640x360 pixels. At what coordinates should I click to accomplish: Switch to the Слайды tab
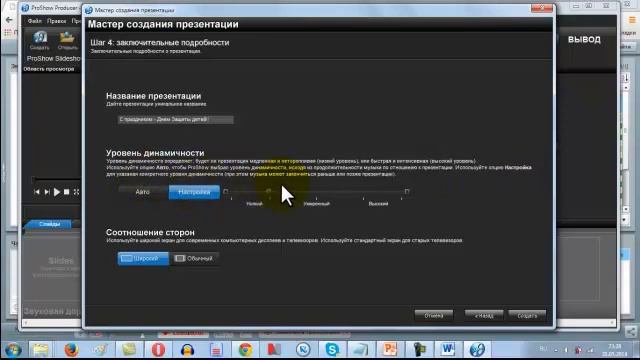[x=49, y=224]
